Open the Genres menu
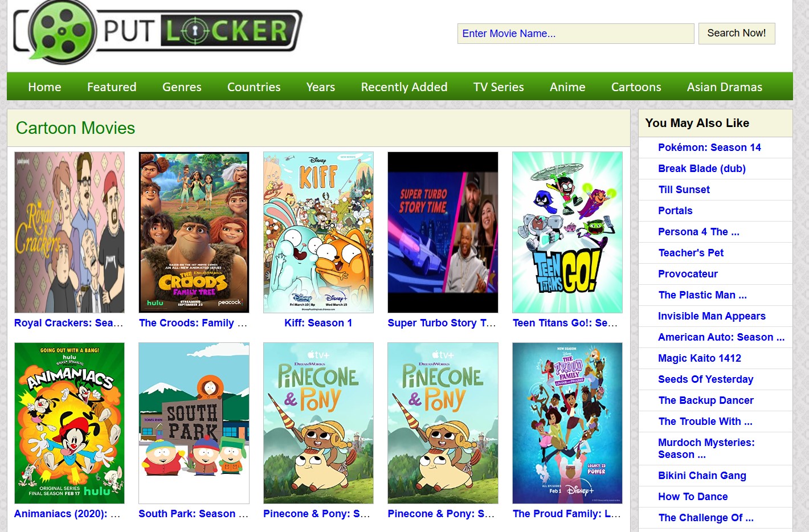The image size is (809, 532). pyautogui.click(x=182, y=87)
